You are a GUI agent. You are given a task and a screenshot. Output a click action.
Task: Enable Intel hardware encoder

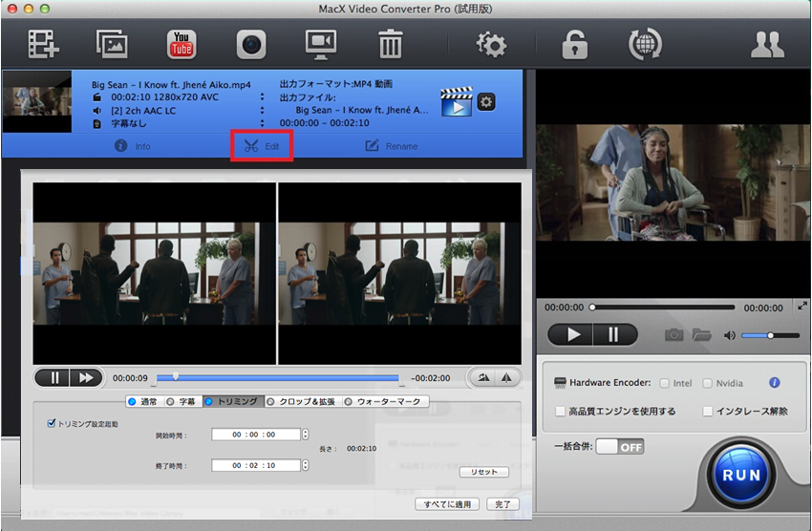665,383
